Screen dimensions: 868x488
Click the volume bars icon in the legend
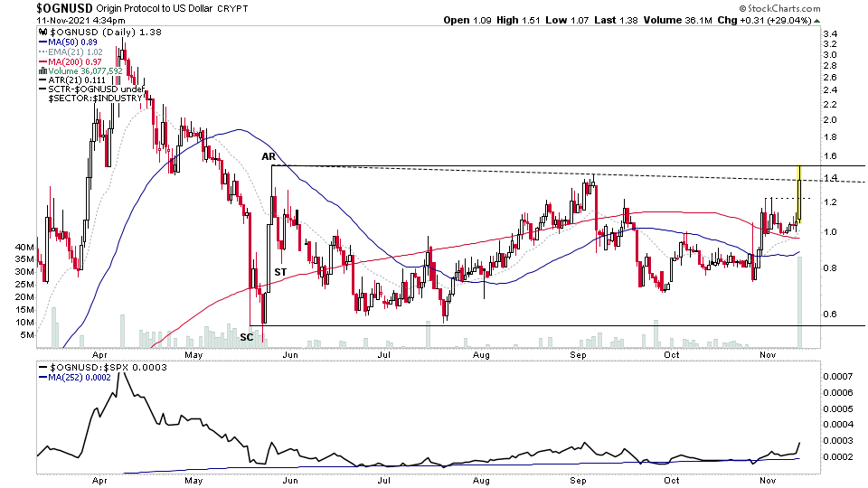pos(42,70)
